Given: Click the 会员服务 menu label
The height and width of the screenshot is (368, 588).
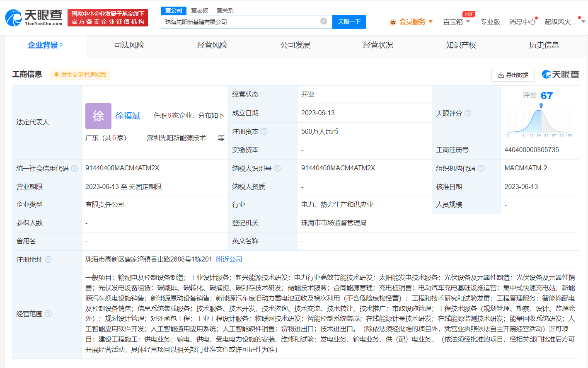Looking at the screenshot, I should point(412,22).
